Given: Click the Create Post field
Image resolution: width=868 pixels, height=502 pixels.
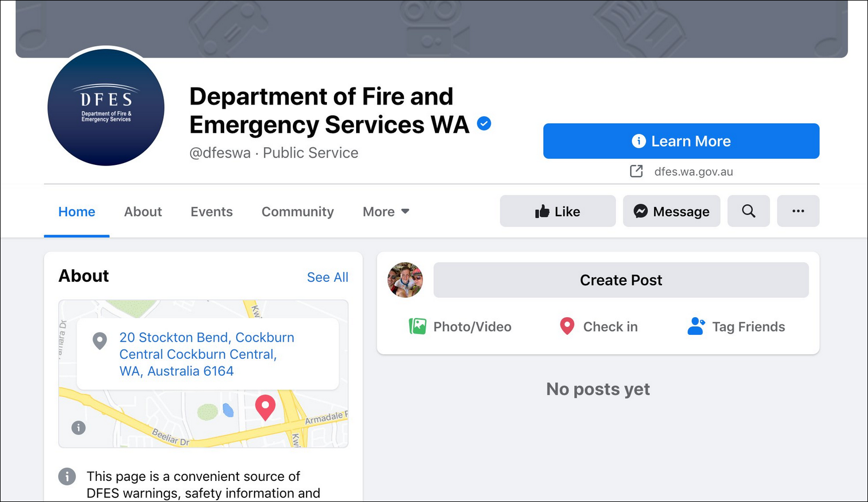Looking at the screenshot, I should click(x=621, y=280).
